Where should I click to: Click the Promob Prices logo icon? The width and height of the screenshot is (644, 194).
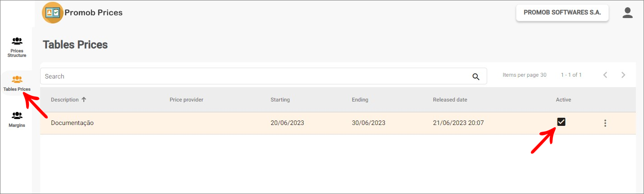pyautogui.click(x=53, y=13)
